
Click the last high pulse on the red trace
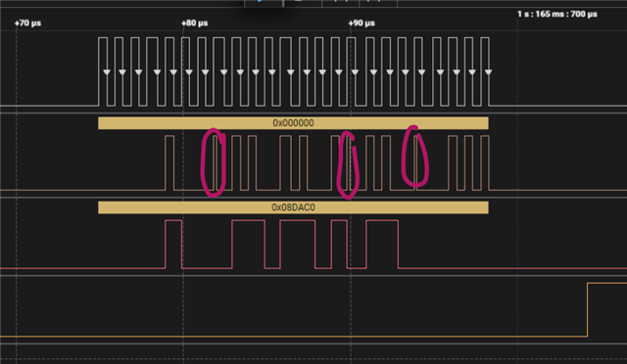click(x=382, y=244)
